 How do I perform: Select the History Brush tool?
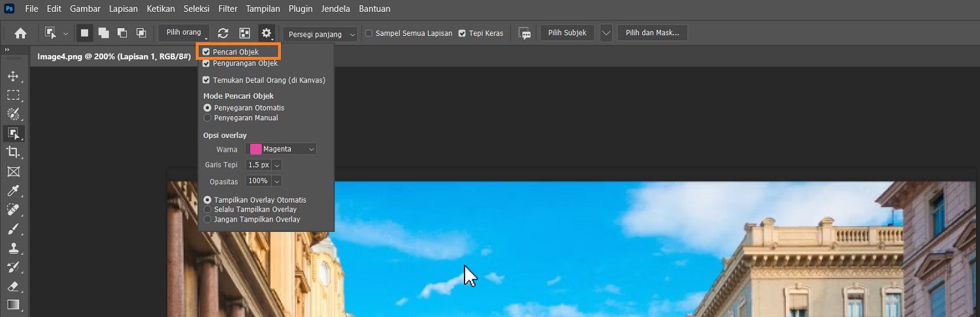click(13, 267)
